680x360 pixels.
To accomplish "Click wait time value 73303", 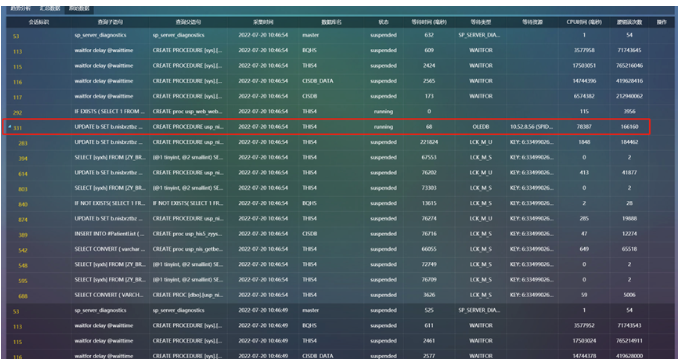I will point(428,188).
